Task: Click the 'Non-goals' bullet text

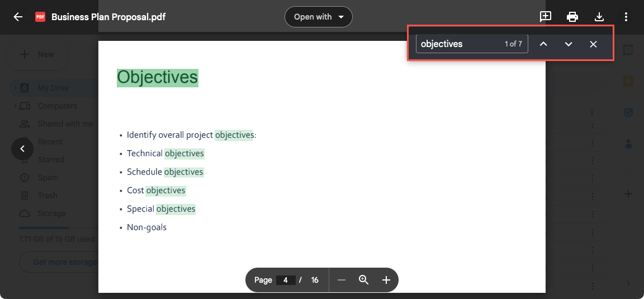Action: [146, 227]
